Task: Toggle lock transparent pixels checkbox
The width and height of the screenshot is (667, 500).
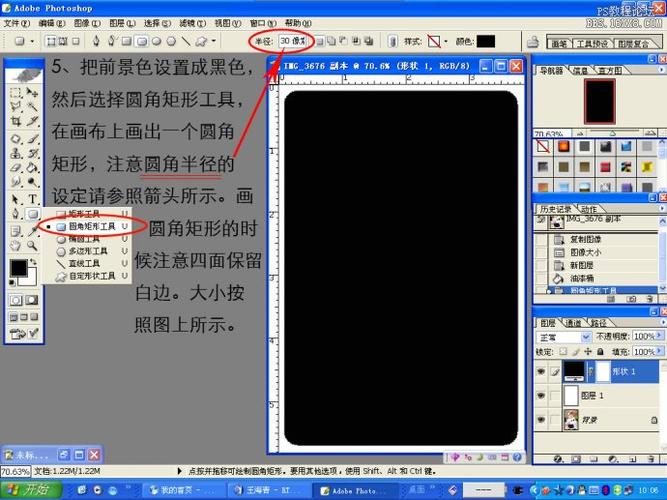Action: 563,352
